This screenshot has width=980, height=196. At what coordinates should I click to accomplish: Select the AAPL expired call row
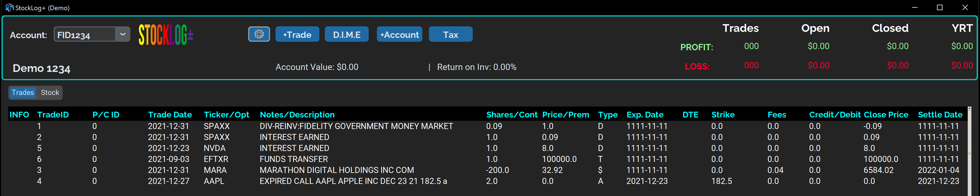[353, 181]
